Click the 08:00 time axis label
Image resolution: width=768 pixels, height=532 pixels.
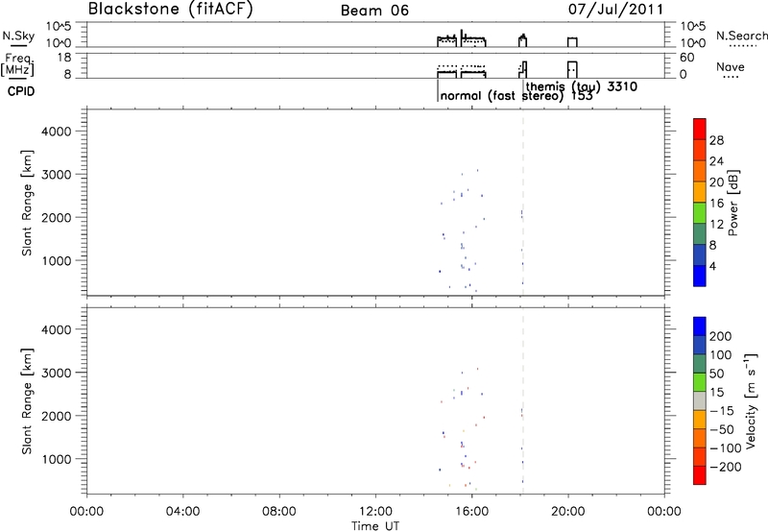pos(279,512)
